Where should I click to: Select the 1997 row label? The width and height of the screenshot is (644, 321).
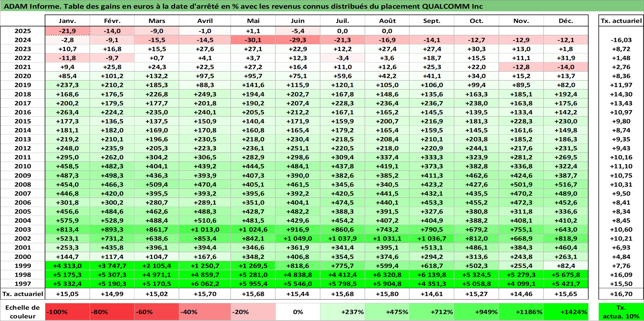point(23,284)
